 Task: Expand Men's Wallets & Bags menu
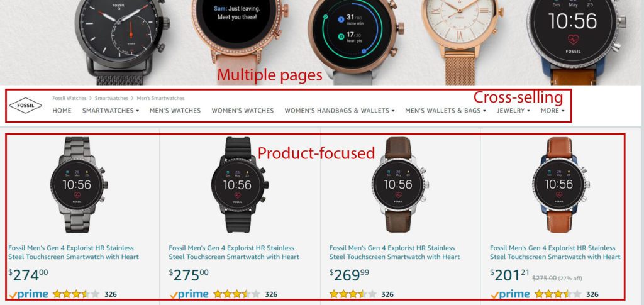coord(445,111)
